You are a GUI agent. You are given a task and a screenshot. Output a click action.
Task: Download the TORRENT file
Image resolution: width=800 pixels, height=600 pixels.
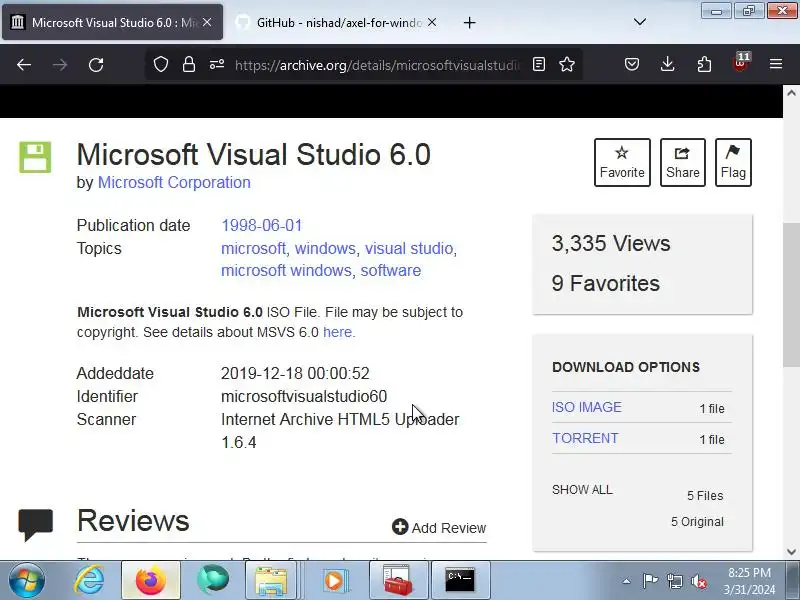tap(585, 438)
